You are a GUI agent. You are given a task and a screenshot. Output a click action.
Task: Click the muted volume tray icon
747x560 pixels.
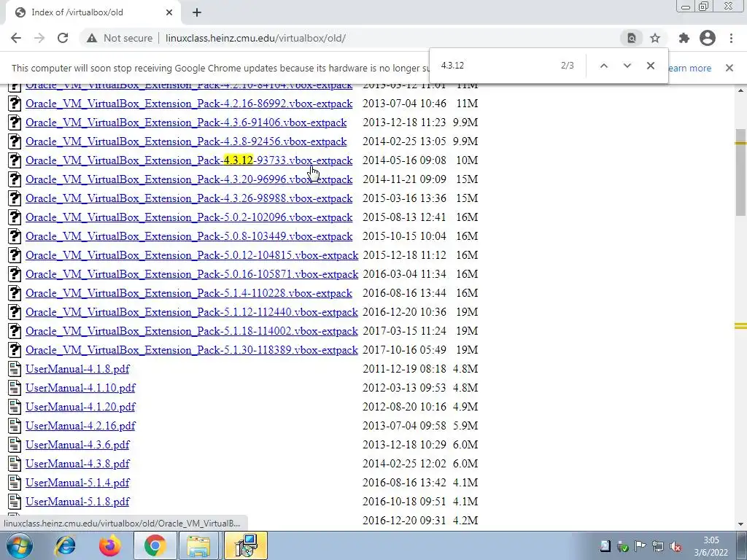675,546
